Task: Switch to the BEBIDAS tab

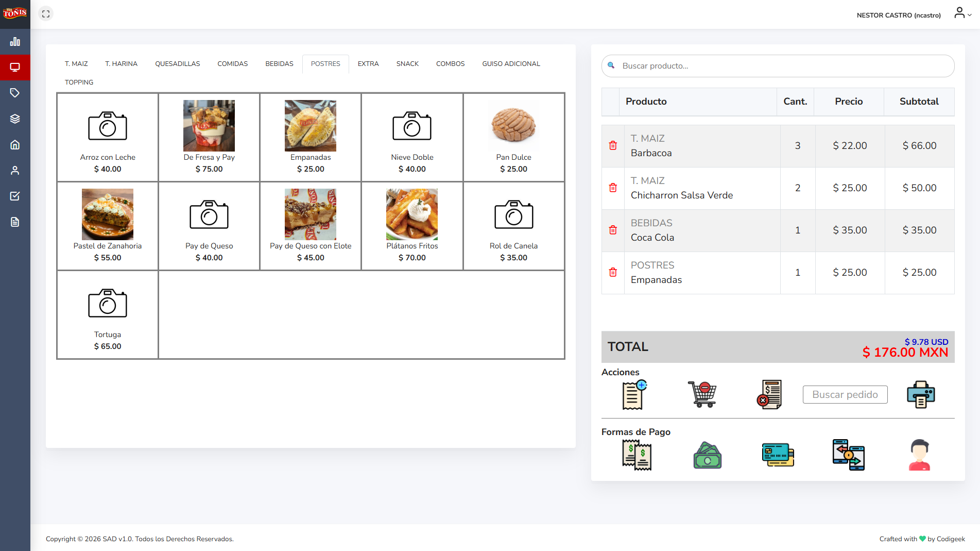Action: [279, 64]
